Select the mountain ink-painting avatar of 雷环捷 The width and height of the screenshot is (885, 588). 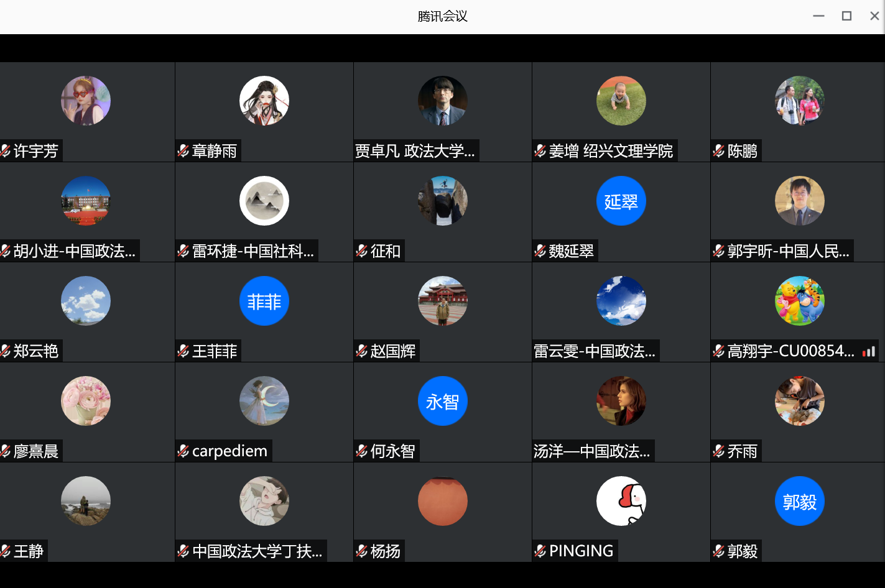pyautogui.click(x=264, y=201)
